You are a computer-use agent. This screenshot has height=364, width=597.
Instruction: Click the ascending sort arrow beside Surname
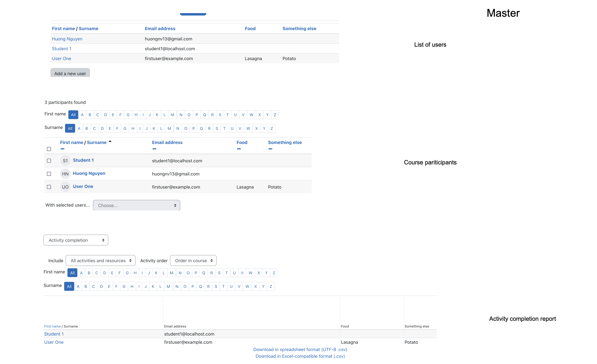pos(110,141)
